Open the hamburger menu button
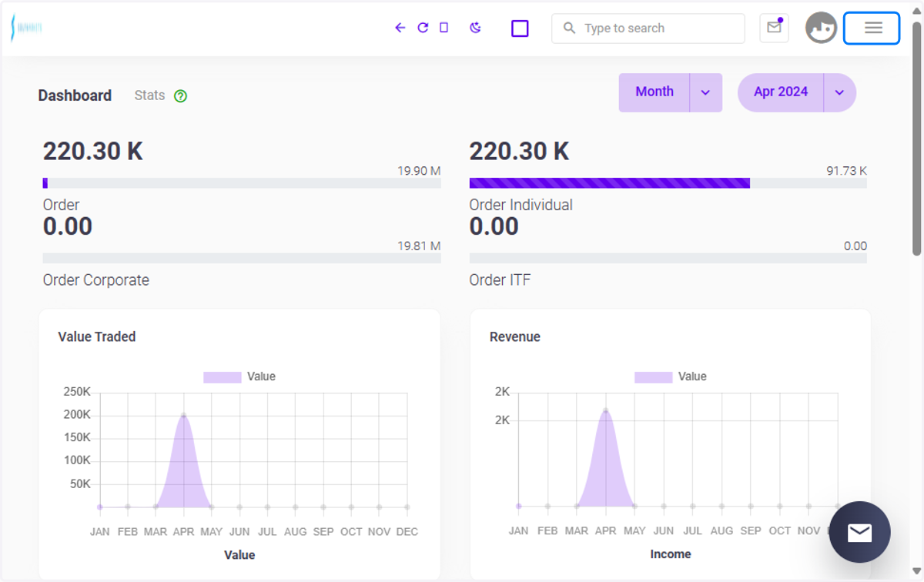The width and height of the screenshot is (924, 582). [872, 28]
